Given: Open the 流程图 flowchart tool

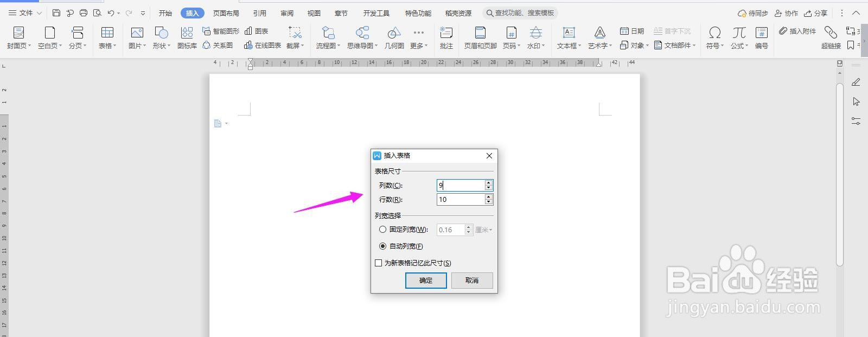Looking at the screenshot, I should [328, 38].
